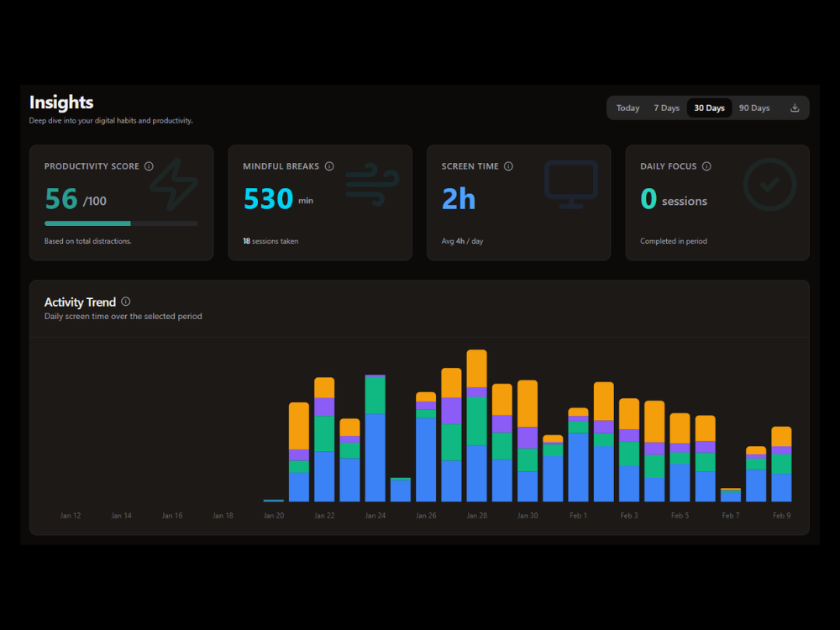Switch to the 7 Days tab
The width and height of the screenshot is (840, 630).
click(x=666, y=108)
